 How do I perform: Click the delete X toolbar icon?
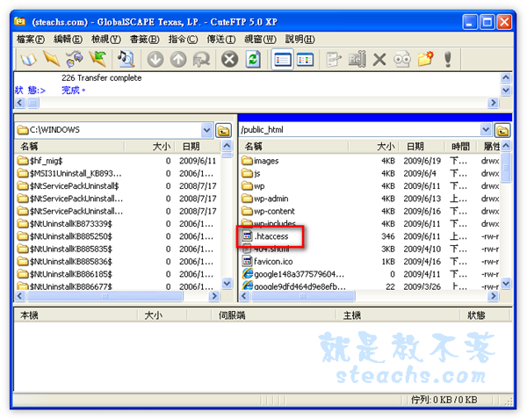click(379, 61)
